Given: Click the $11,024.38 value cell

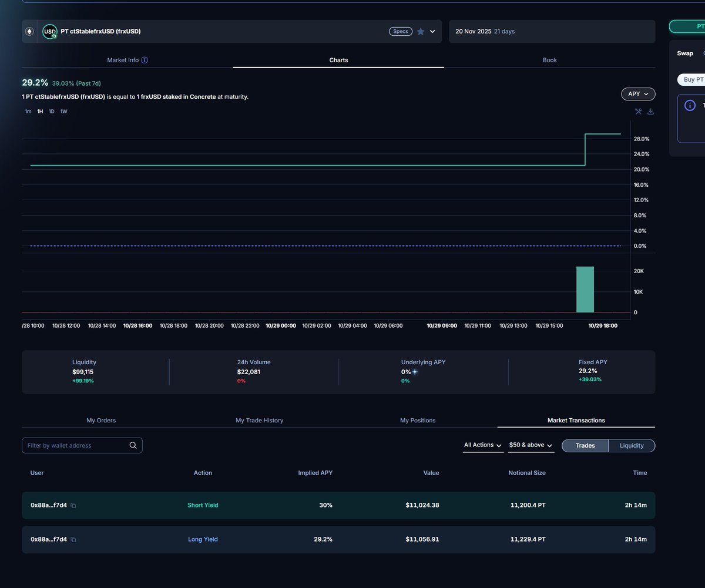Looking at the screenshot, I should tap(422, 505).
